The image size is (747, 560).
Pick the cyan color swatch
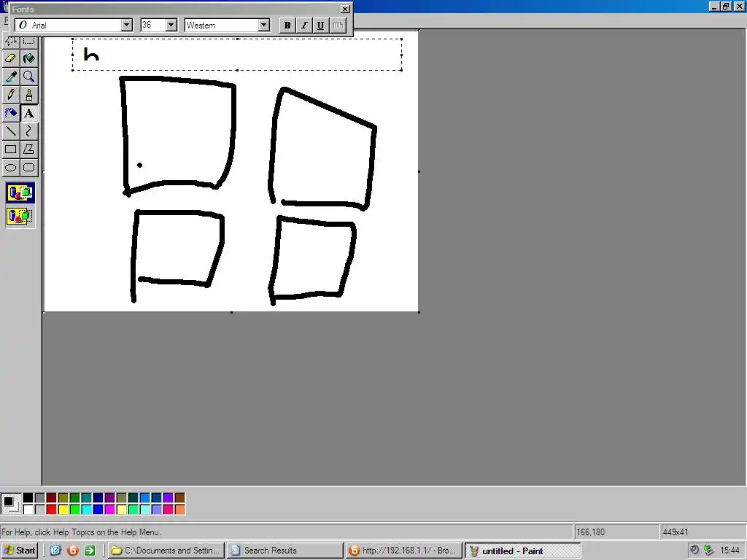coord(86,510)
